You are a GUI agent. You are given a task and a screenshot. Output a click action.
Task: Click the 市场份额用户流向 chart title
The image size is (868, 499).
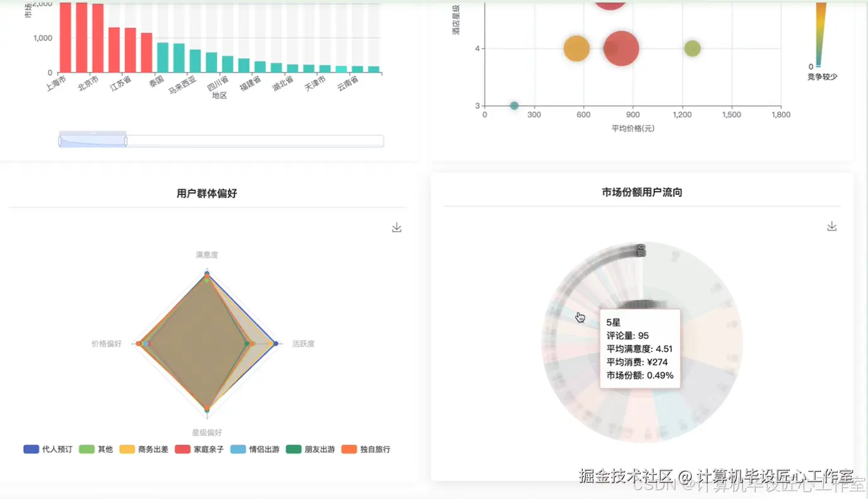click(x=642, y=191)
